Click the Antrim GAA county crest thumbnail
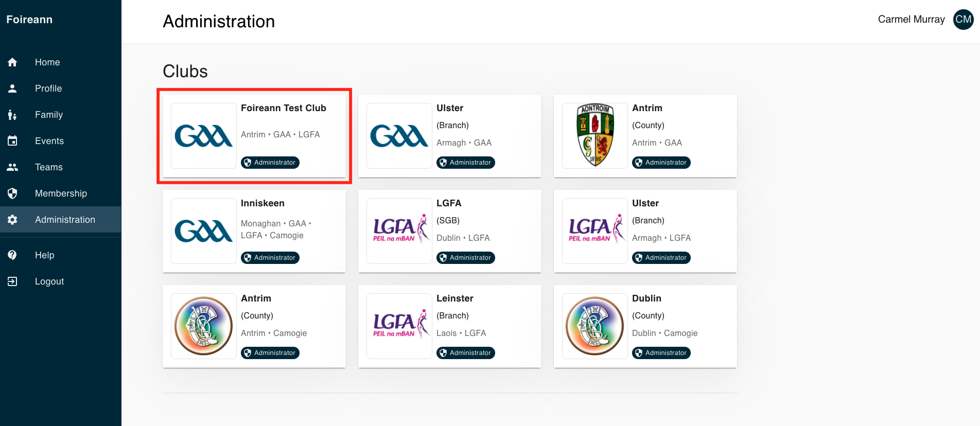The image size is (980, 426). click(594, 136)
